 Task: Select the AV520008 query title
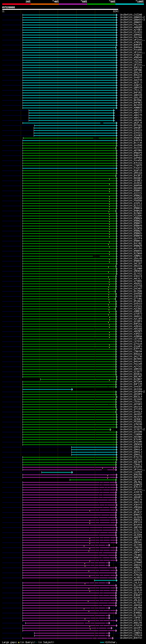click(8, 8)
